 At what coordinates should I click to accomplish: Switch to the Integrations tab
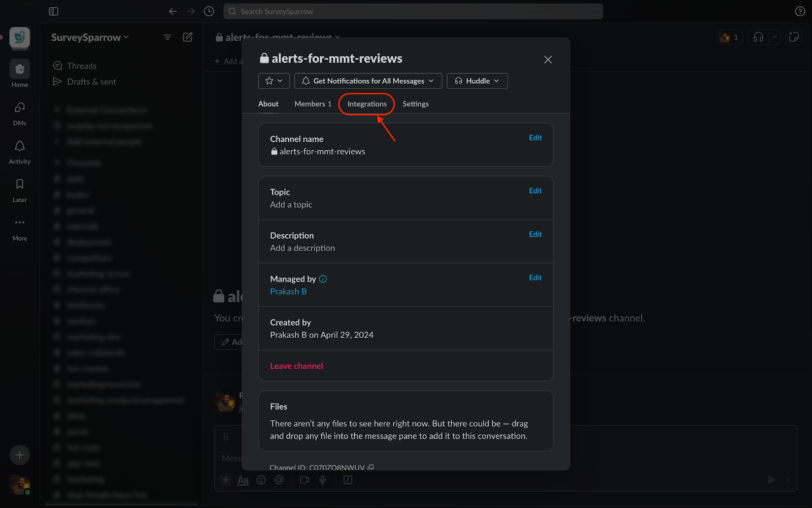tap(367, 104)
